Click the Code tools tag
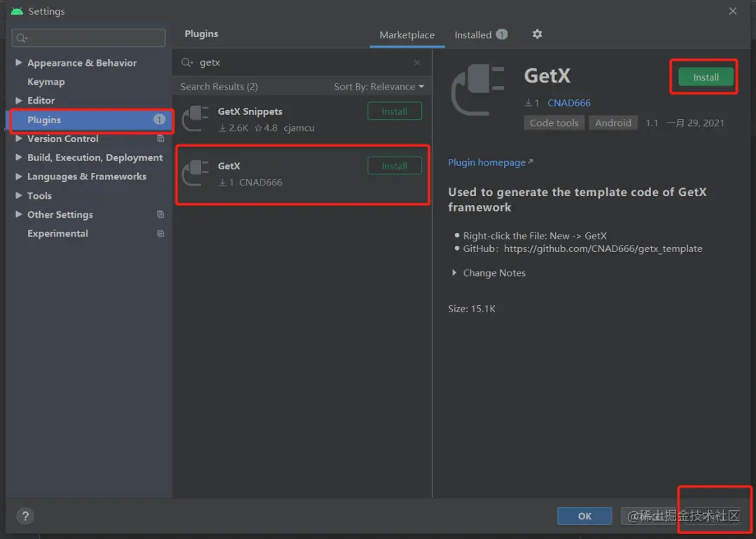The image size is (756, 539). click(x=554, y=123)
